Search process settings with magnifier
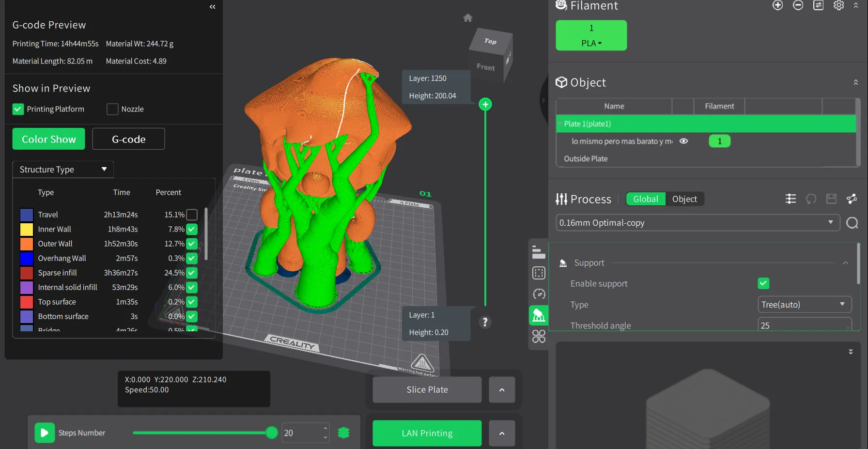Viewport: 868px width, 449px height. 852,223
